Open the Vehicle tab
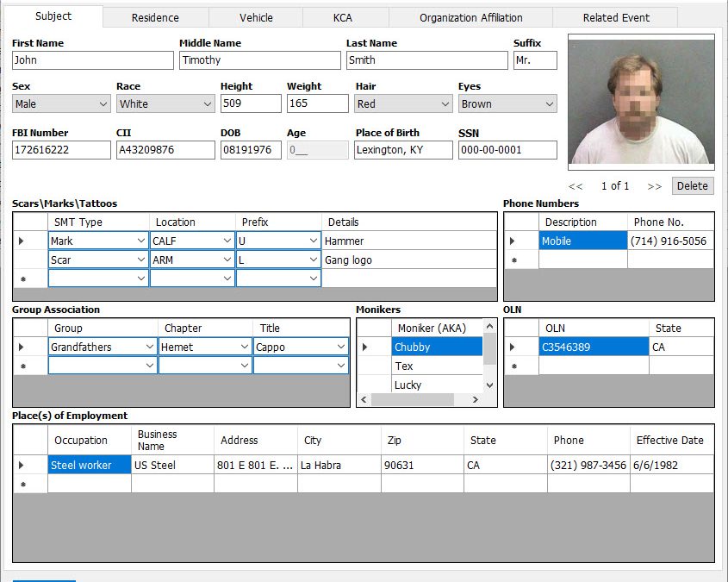This screenshot has height=582, width=728. pos(256,17)
